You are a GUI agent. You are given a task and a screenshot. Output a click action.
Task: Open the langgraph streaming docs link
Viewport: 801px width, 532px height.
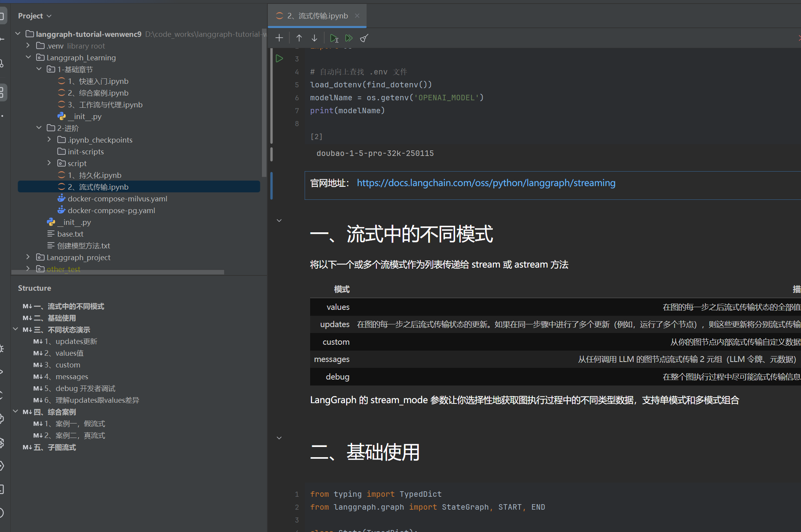pos(486,183)
